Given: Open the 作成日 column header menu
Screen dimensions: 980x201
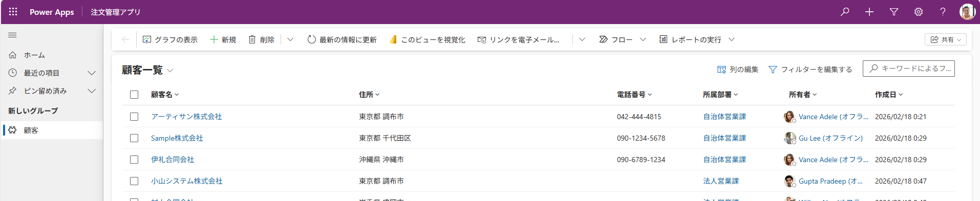Looking at the screenshot, I should point(889,95).
